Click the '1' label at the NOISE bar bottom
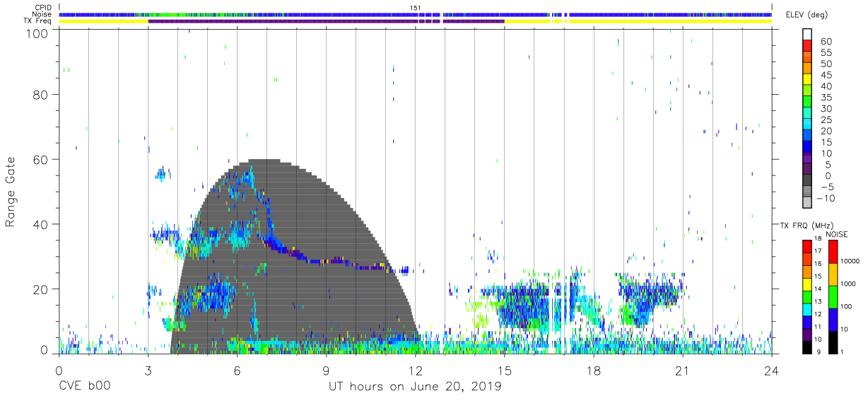 pos(842,351)
